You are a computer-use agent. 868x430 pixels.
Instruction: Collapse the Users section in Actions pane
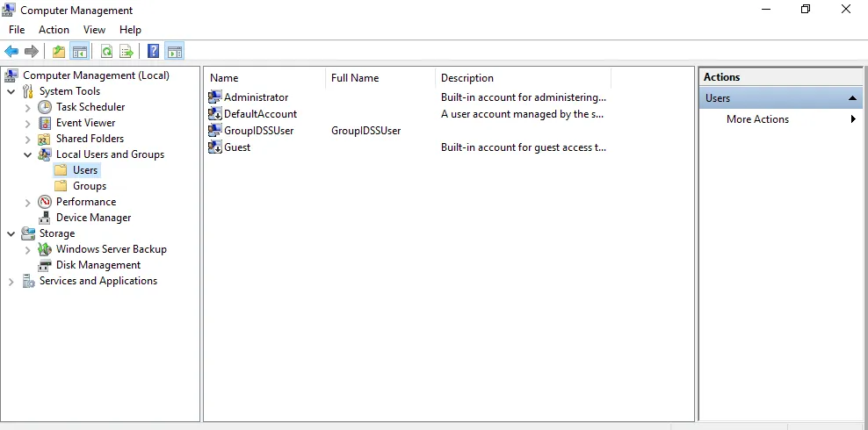coord(852,98)
